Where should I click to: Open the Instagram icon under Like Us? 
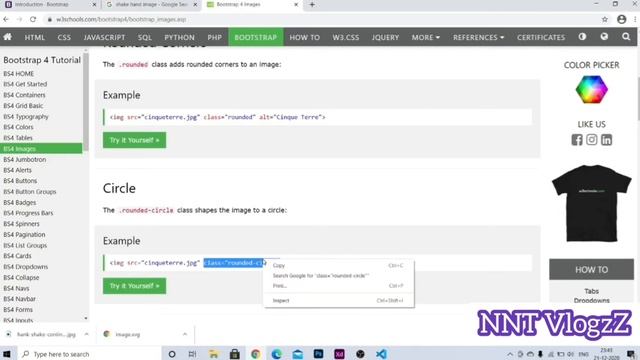[x=591, y=140]
